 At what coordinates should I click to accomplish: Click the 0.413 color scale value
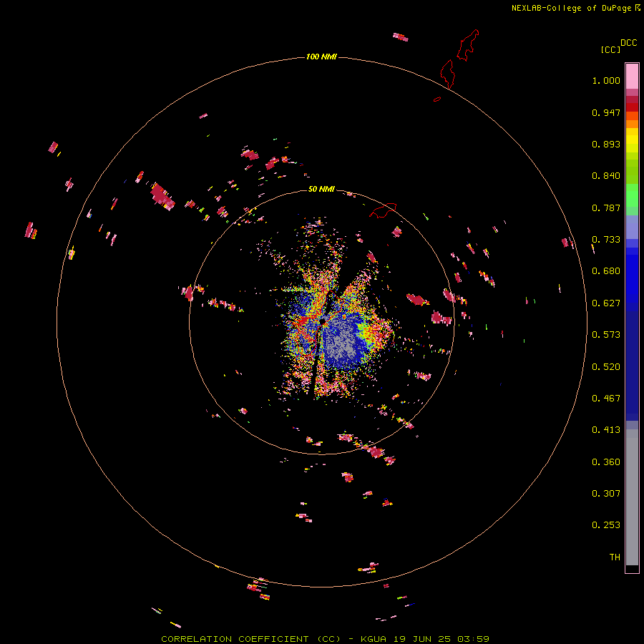[606, 430]
